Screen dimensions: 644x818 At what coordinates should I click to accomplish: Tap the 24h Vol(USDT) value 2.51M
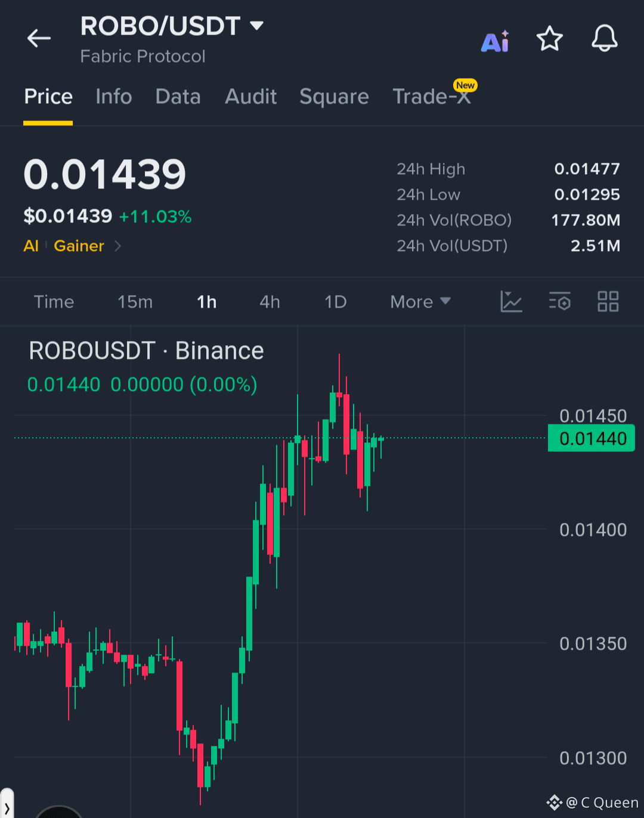click(595, 246)
